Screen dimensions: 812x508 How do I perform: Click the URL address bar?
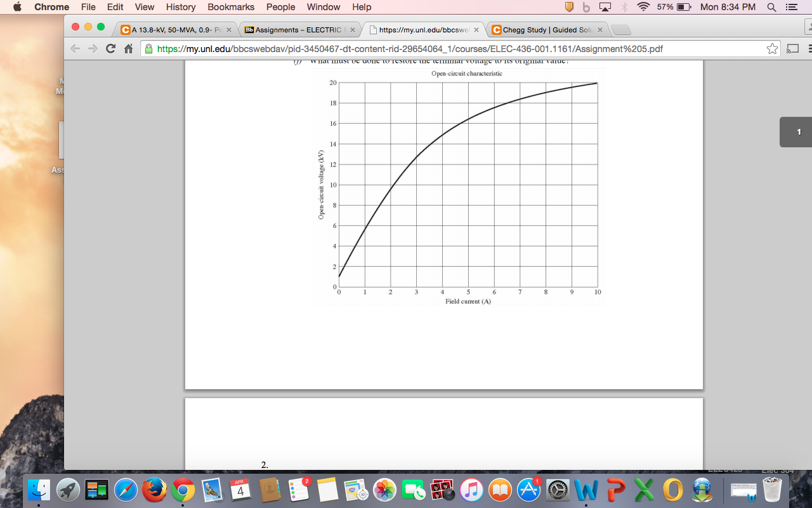(460, 49)
